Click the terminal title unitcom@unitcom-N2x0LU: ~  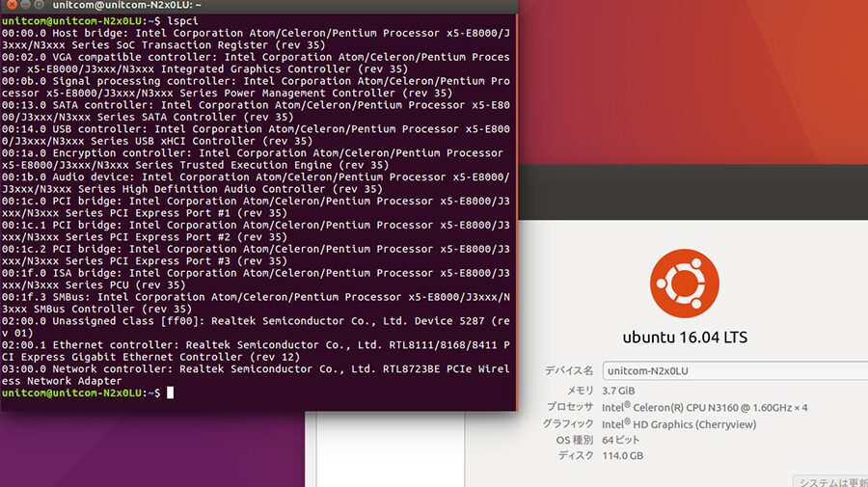point(127,5)
